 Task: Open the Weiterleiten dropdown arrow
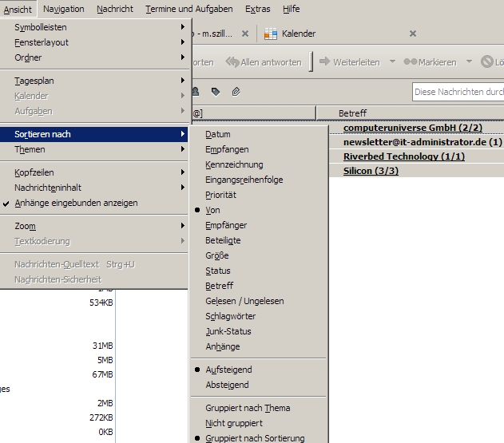click(392, 62)
